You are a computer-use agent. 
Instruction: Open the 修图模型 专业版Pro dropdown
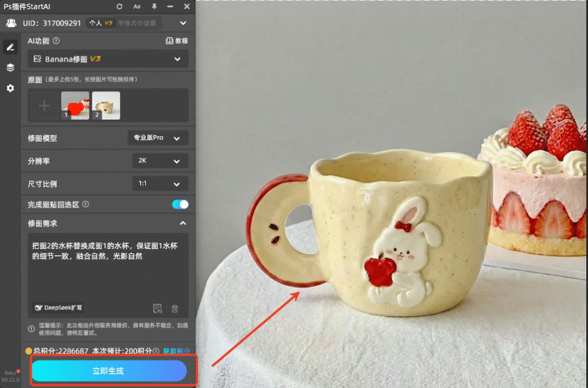[x=157, y=138]
